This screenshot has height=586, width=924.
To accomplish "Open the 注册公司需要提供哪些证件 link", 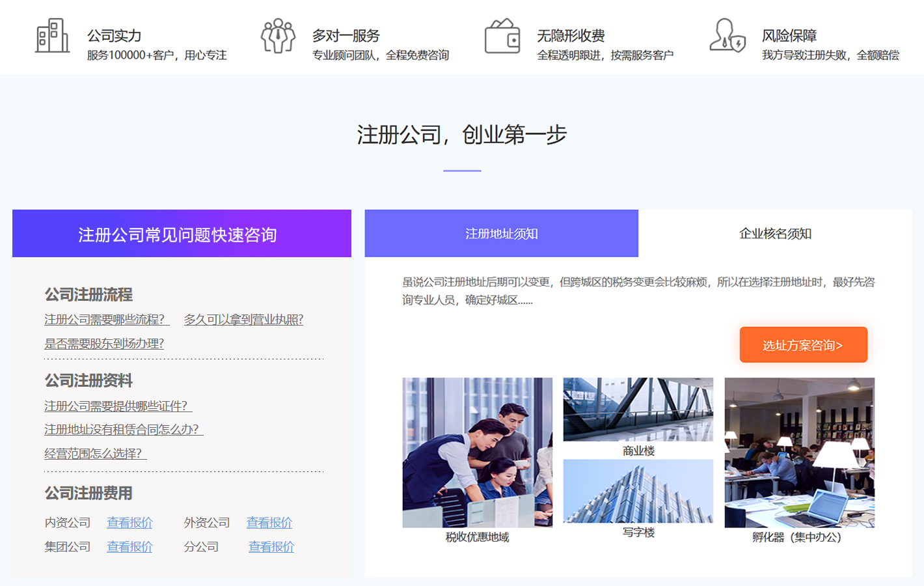I will point(117,406).
